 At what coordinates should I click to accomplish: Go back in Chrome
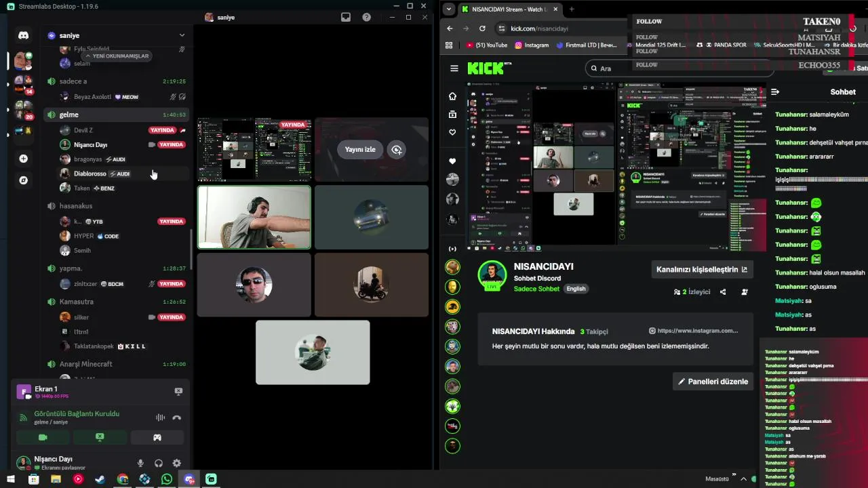tap(450, 28)
